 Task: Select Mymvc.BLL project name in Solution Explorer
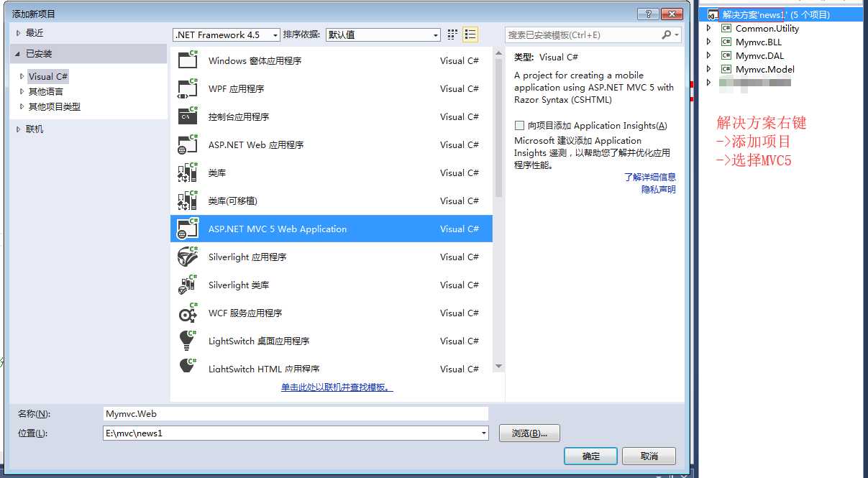pyautogui.click(x=759, y=42)
